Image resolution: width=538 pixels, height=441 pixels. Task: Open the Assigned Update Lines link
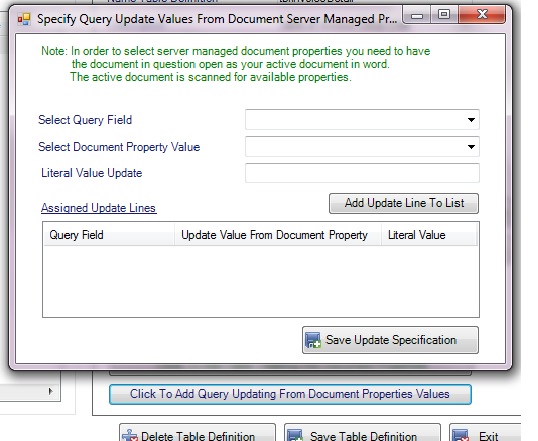tap(98, 208)
